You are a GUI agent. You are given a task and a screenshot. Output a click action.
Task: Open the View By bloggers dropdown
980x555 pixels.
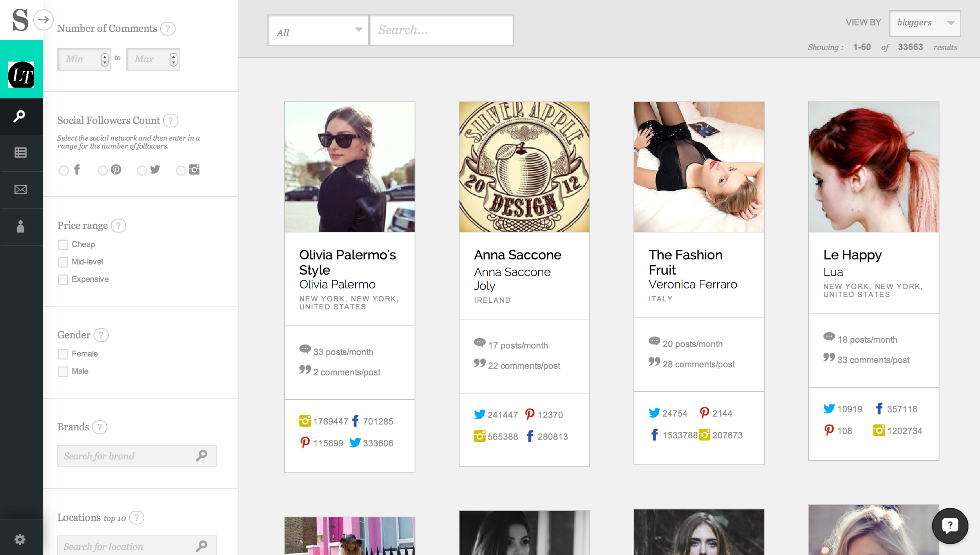(925, 23)
